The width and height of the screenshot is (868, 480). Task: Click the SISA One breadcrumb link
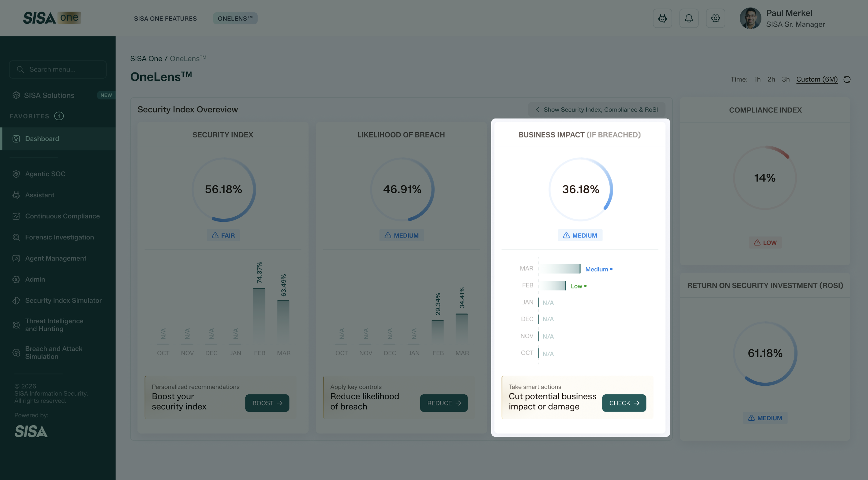146,58
